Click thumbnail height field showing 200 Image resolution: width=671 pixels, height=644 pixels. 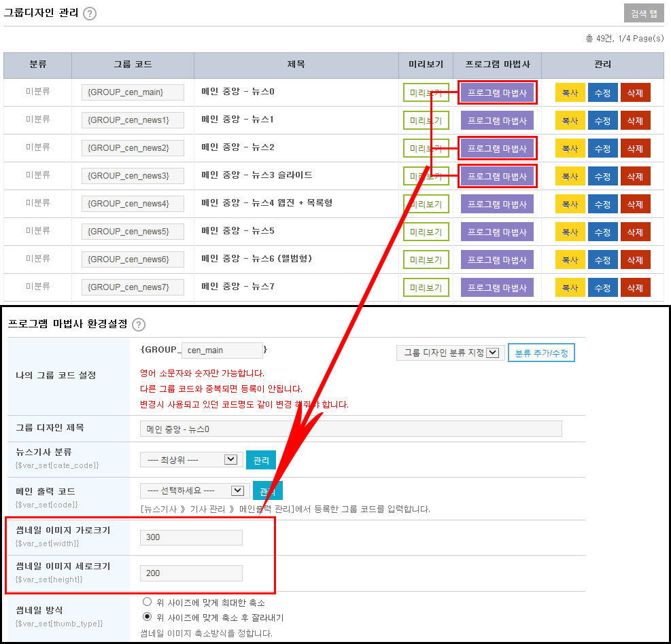pos(191,573)
